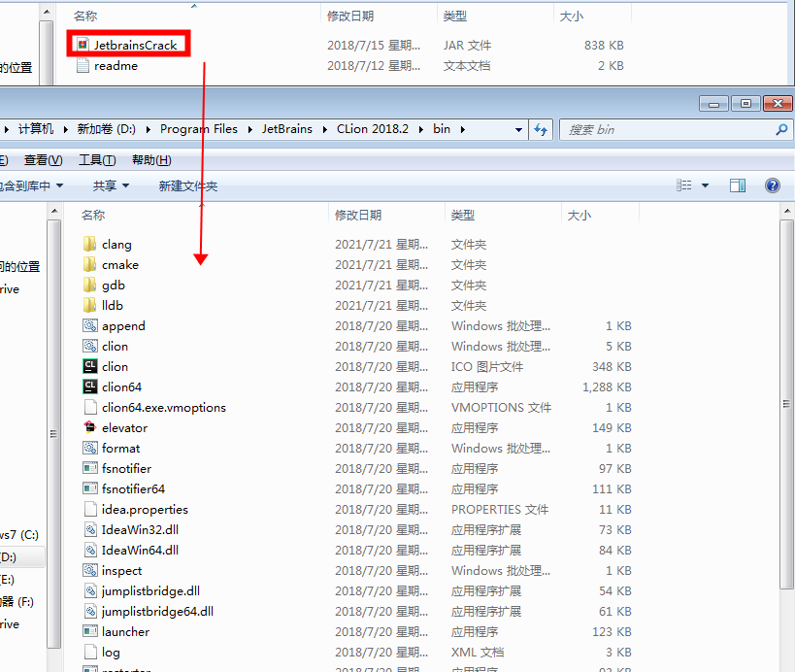Select the JetbrainsCrack JAR file

pos(134,45)
